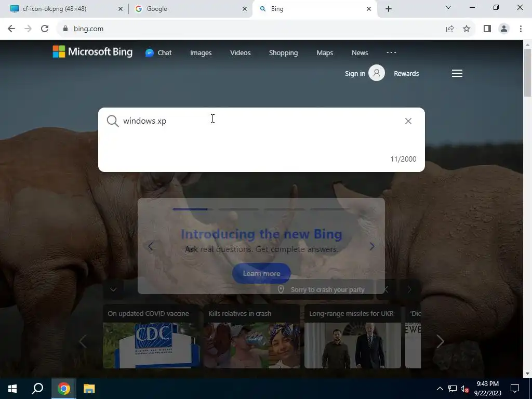Open 'Kills relatives in crash' story
Image resolution: width=532 pixels, height=399 pixels.
[252, 336]
